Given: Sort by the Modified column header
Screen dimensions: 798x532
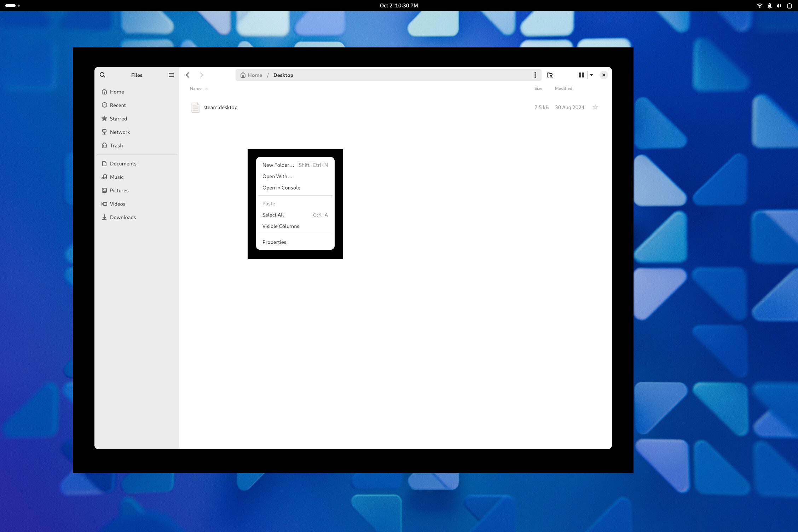Looking at the screenshot, I should pyautogui.click(x=563, y=88).
